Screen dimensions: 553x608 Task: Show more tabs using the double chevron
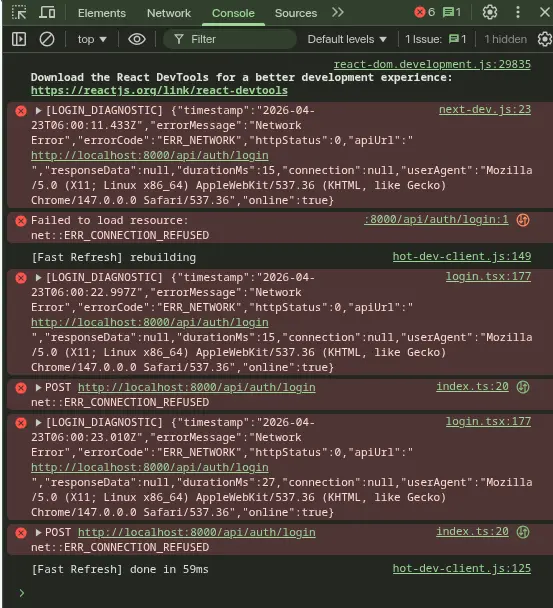tap(338, 12)
